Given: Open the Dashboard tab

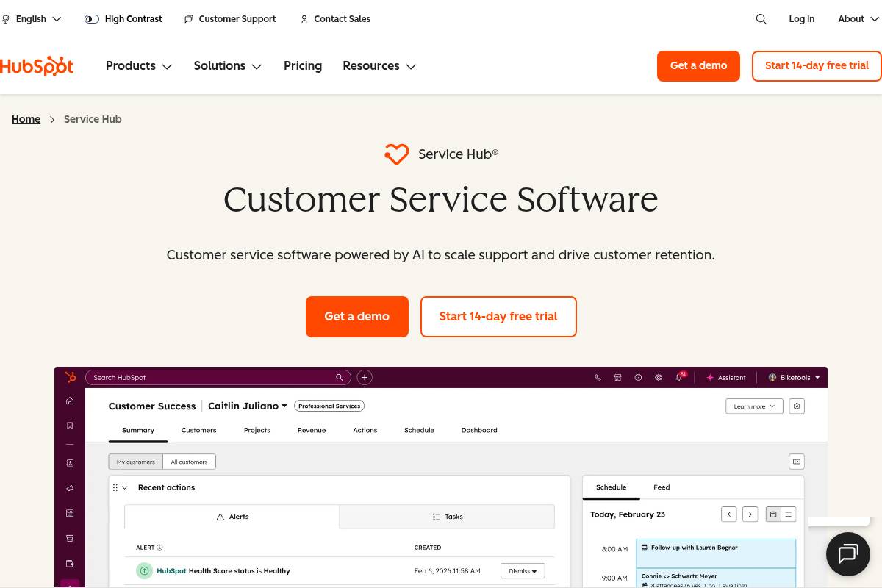Looking at the screenshot, I should (x=479, y=430).
